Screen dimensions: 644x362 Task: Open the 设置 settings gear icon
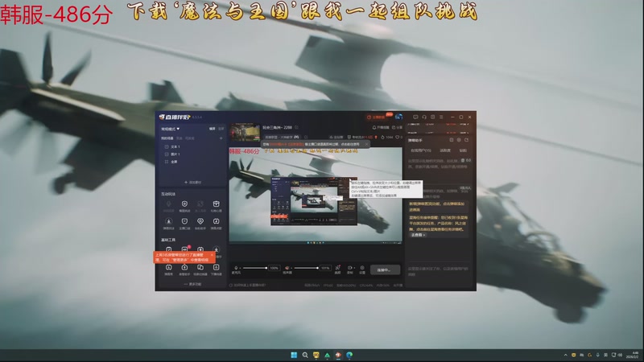(362, 268)
